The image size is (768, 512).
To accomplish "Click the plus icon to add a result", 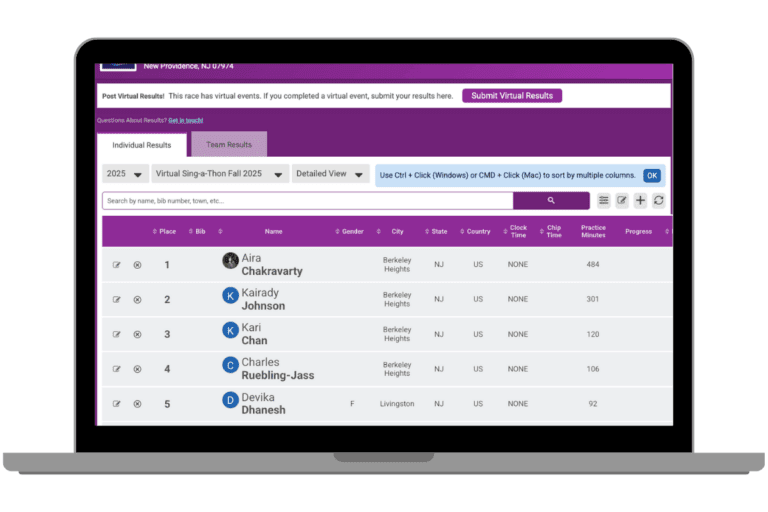I will (x=640, y=201).
